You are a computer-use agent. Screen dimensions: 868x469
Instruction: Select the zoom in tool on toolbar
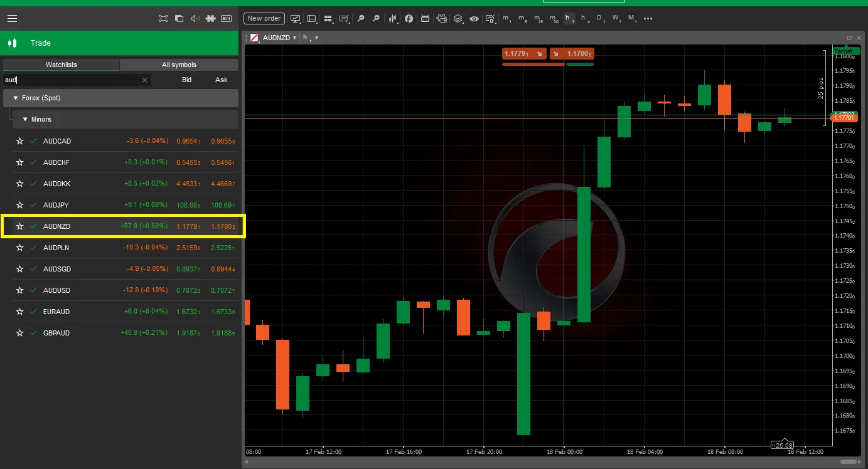pyautogui.click(x=376, y=19)
